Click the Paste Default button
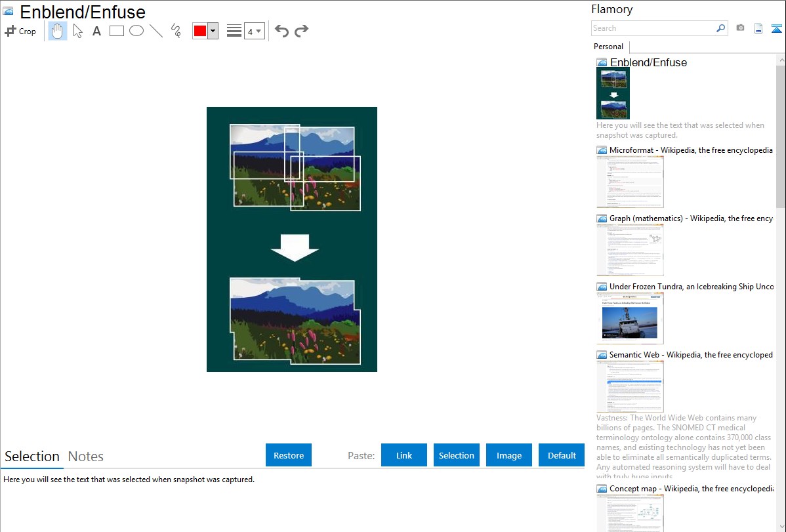 click(x=562, y=455)
